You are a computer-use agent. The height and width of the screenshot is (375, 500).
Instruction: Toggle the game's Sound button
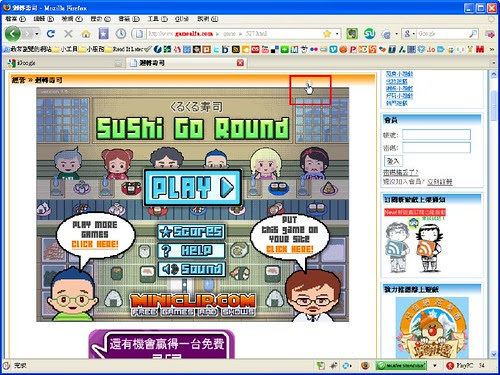click(191, 269)
